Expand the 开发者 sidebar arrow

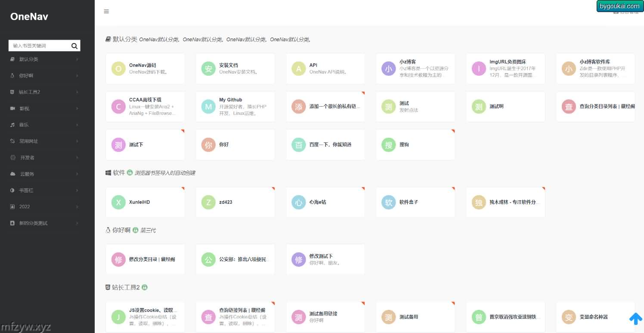[x=77, y=157]
